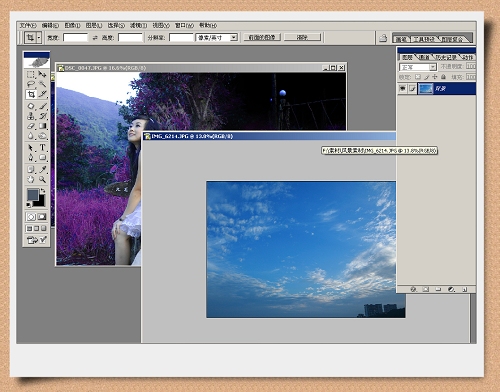Choose Full Screen mode

coord(43,229)
